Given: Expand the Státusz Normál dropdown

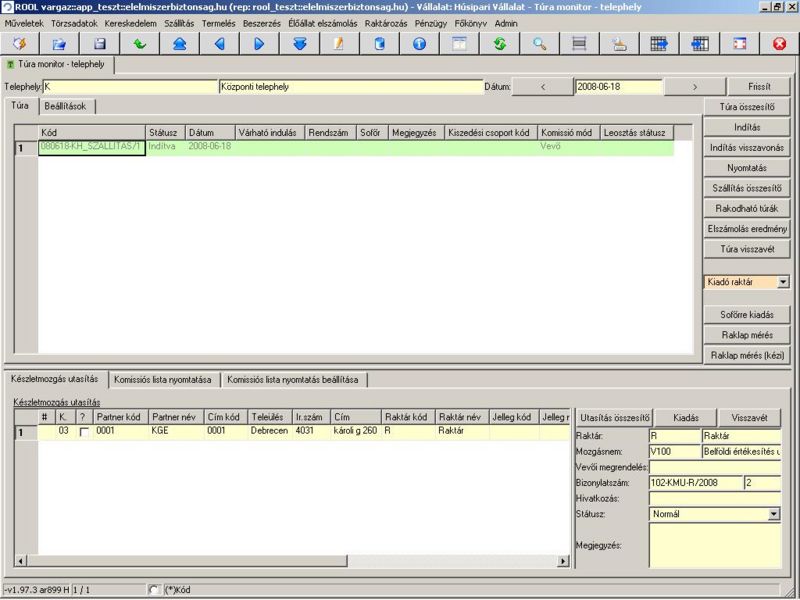Looking at the screenshot, I should click(774, 514).
